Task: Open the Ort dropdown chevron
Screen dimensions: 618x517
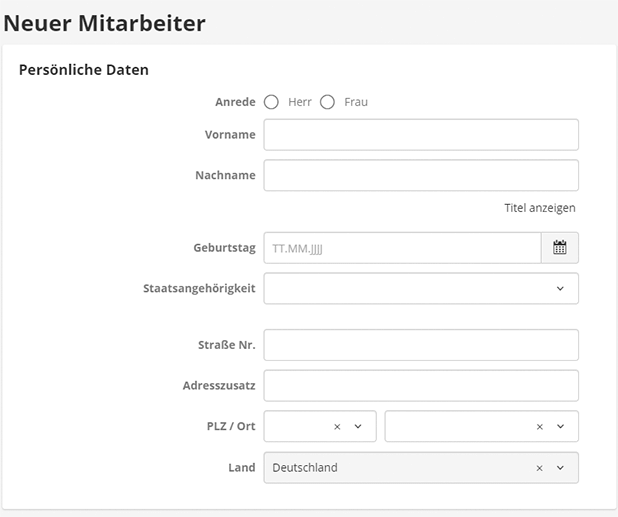Action: point(560,426)
